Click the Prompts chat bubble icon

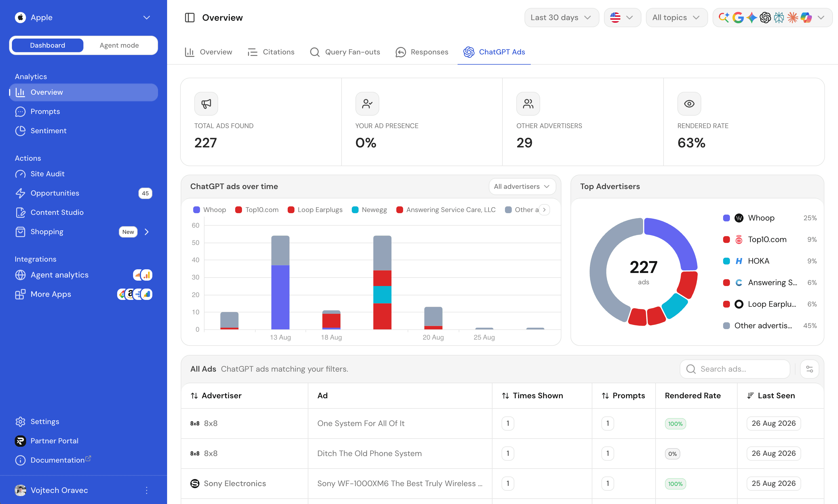point(20,111)
